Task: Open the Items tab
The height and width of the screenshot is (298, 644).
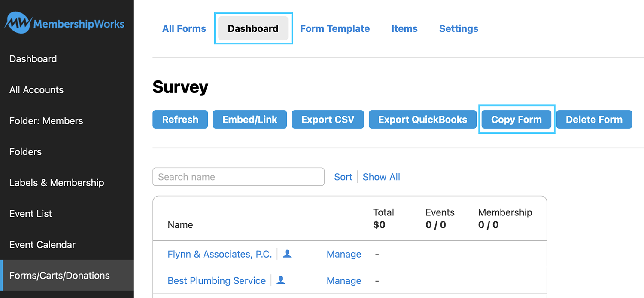Action: [x=404, y=29]
